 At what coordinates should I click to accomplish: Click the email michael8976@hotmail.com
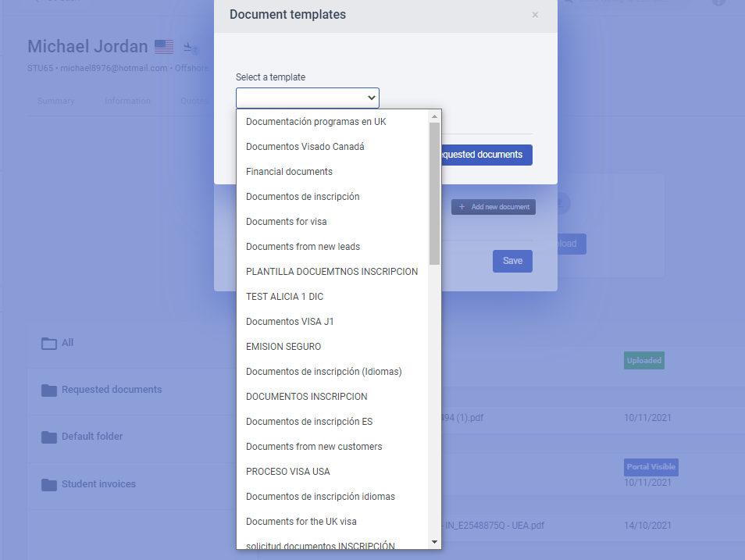click(x=113, y=68)
